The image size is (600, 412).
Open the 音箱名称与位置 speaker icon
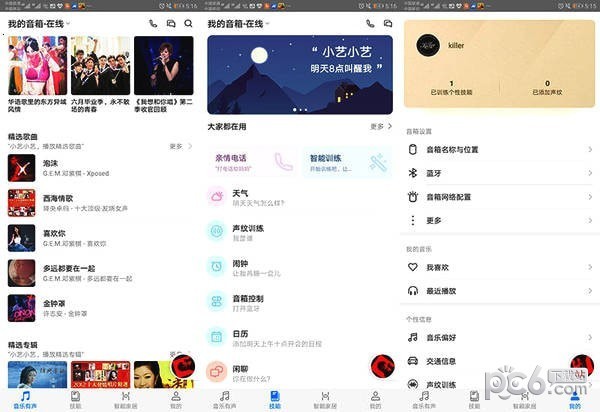[x=412, y=149]
